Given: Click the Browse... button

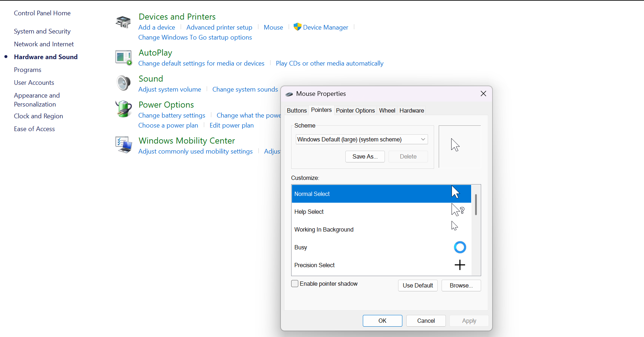Looking at the screenshot, I should (461, 285).
